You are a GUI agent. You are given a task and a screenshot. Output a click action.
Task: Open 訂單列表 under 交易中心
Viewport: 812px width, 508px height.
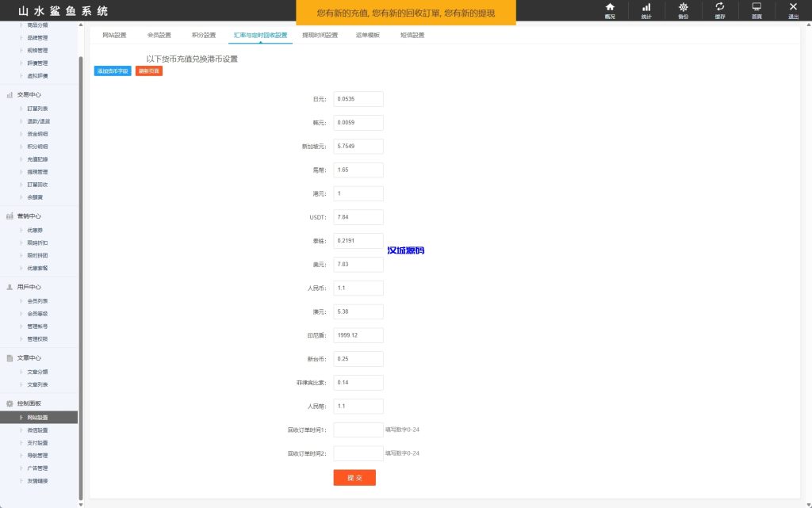click(x=36, y=109)
